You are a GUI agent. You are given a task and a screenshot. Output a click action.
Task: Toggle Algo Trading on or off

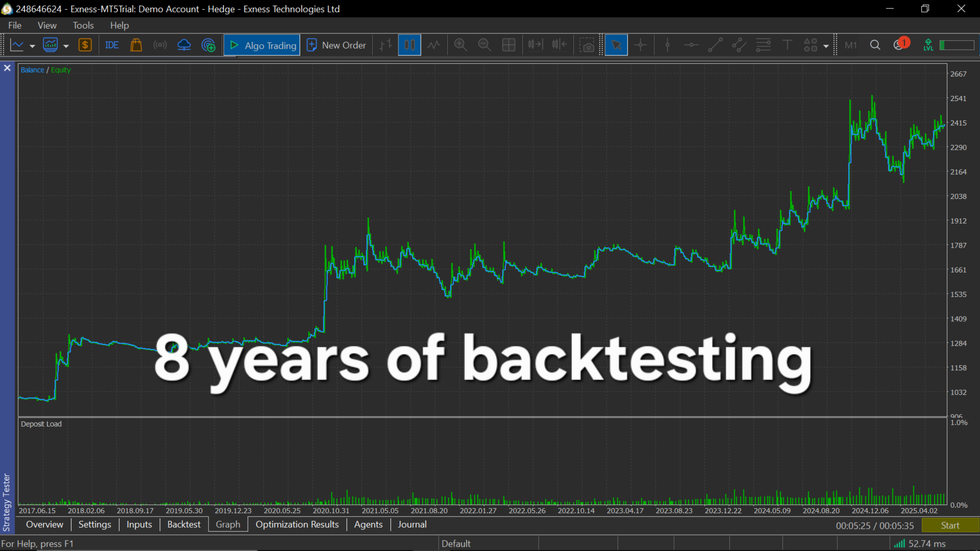click(262, 45)
